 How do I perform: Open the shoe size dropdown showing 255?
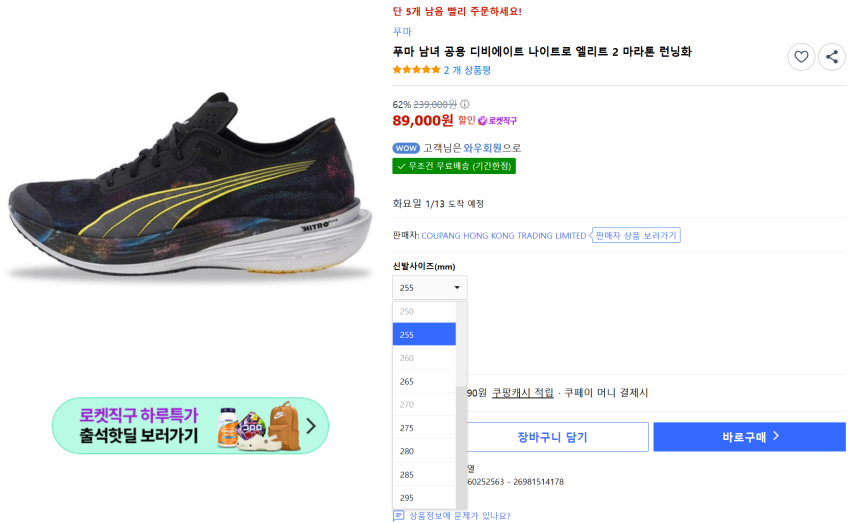tap(429, 288)
